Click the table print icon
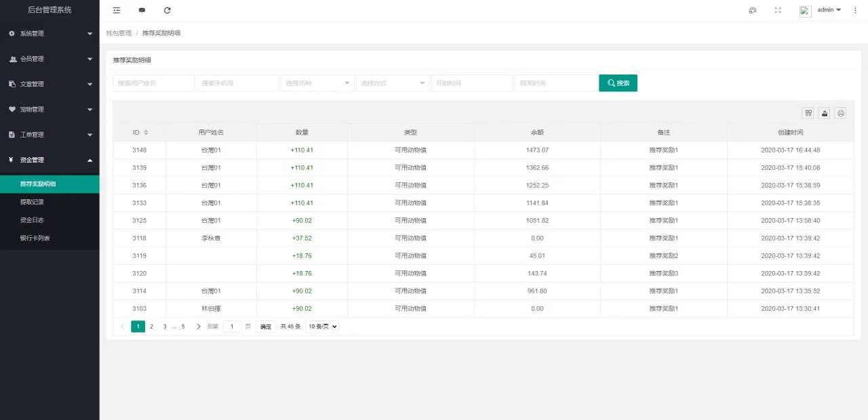868x420 pixels. click(x=841, y=113)
